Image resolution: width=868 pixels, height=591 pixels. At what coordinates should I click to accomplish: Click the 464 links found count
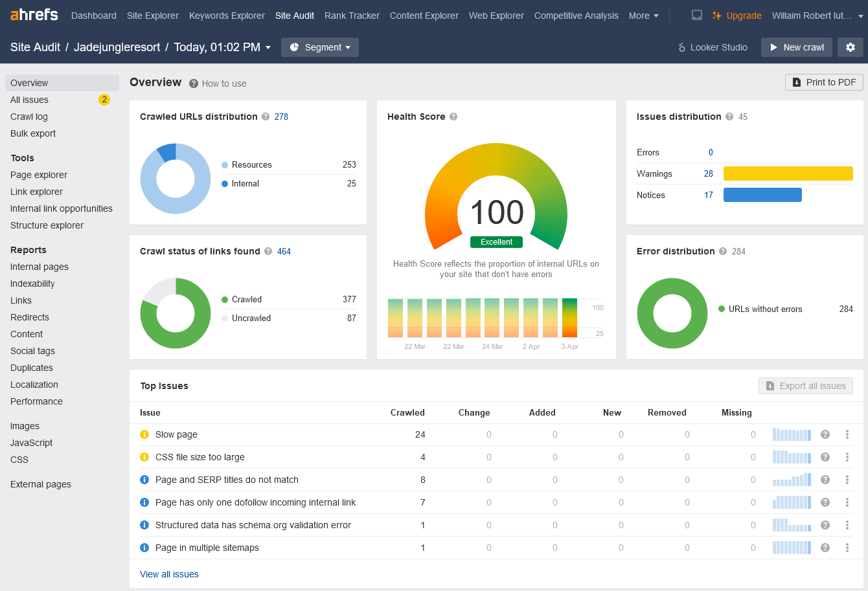(x=284, y=251)
